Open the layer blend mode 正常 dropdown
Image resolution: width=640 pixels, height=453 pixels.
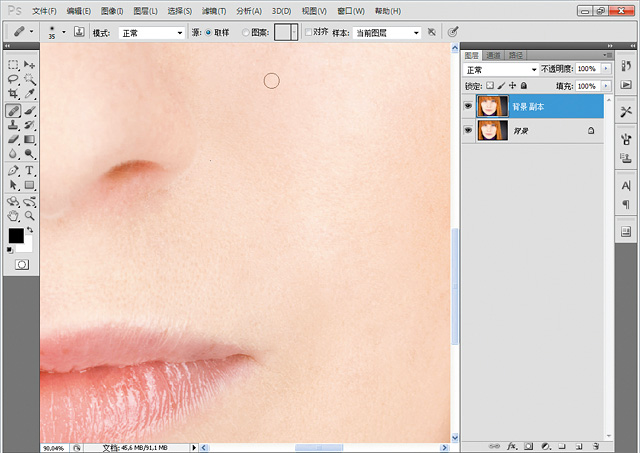(x=501, y=70)
